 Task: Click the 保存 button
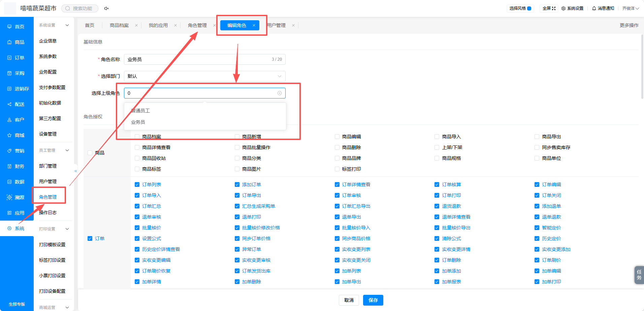point(373,300)
